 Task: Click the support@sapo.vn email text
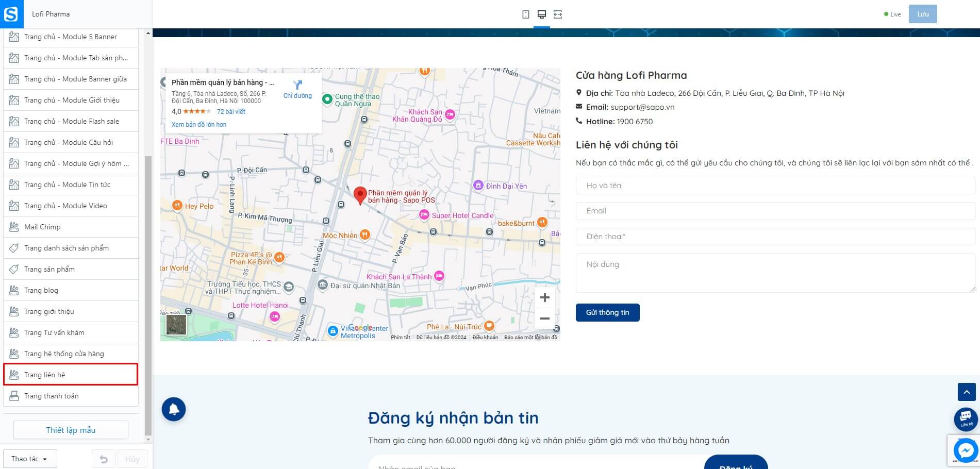pos(642,107)
